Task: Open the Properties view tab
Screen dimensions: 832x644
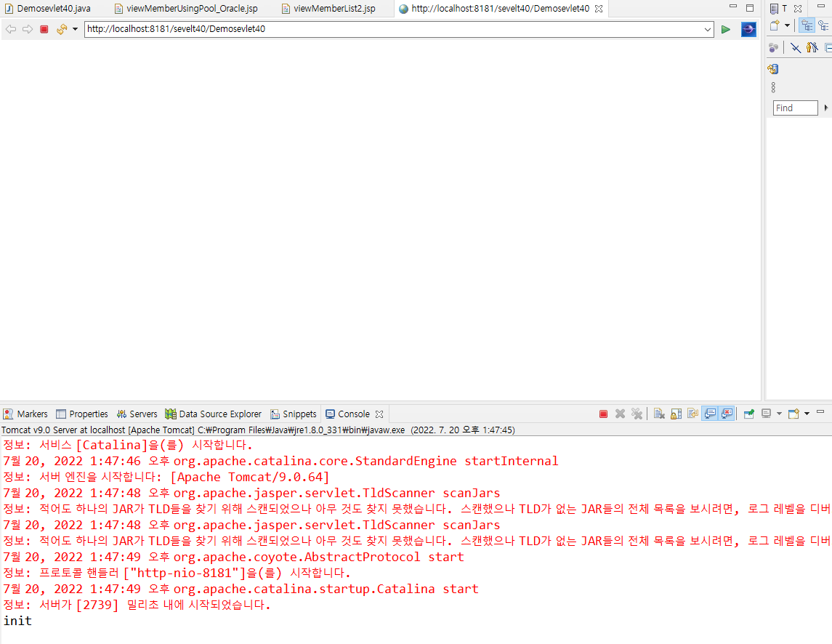Action: [82, 414]
